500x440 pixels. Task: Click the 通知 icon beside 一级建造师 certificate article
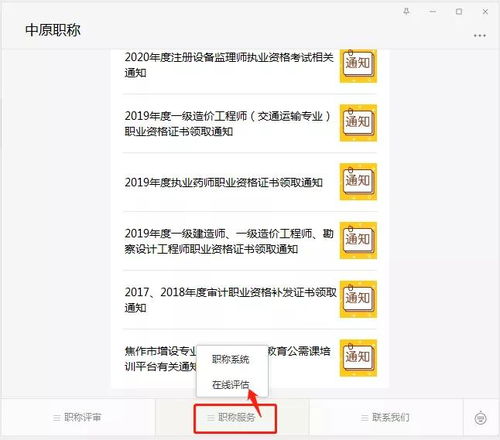358,240
